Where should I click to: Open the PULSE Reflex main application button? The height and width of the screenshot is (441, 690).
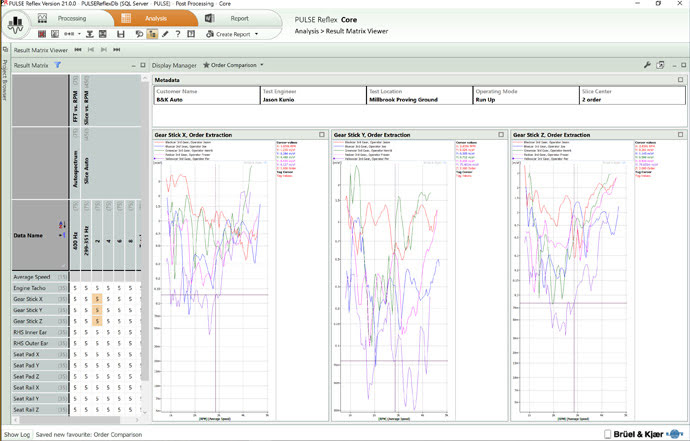pos(16,25)
